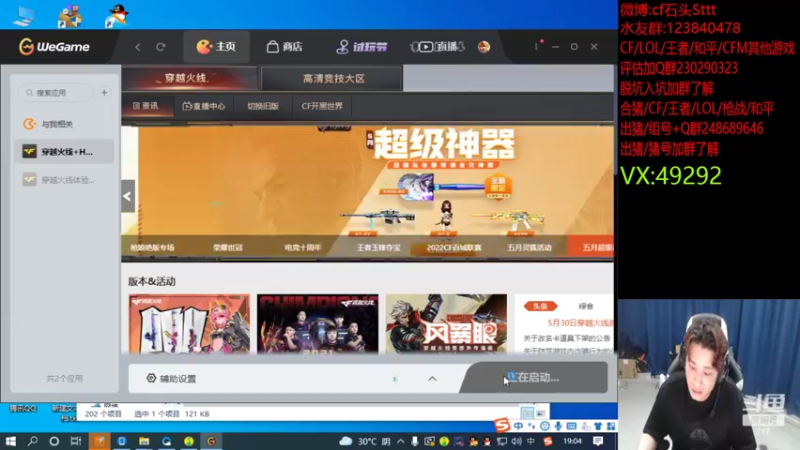Select the 王者玉锋夺宝 banner item
The image size is (800, 450).
click(x=378, y=247)
